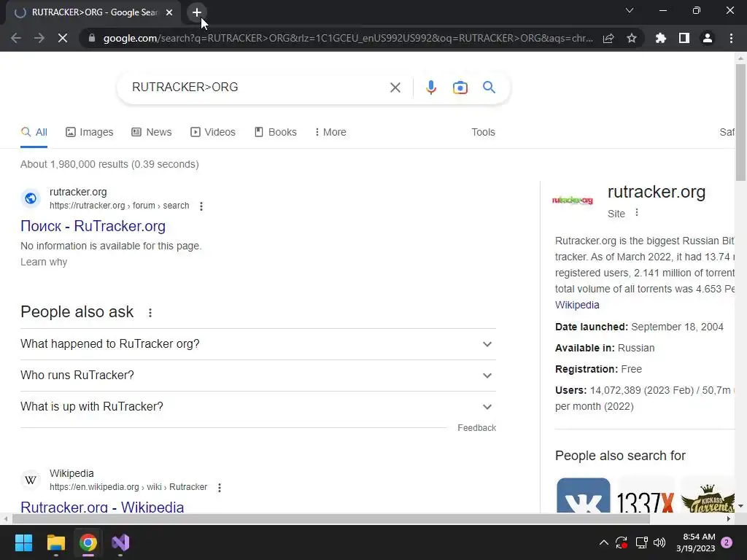This screenshot has width=747, height=560.
Task: Open a new Chrome tab
Action: (x=197, y=12)
